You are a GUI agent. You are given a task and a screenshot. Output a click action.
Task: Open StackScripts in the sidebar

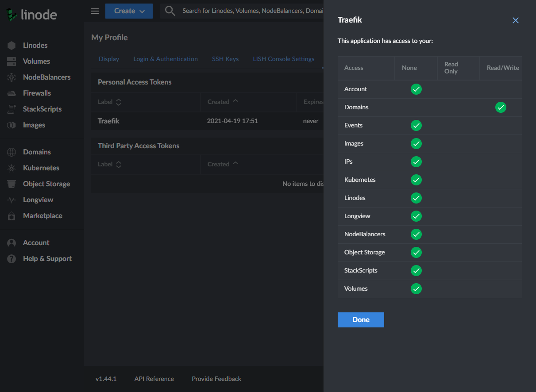coord(42,109)
